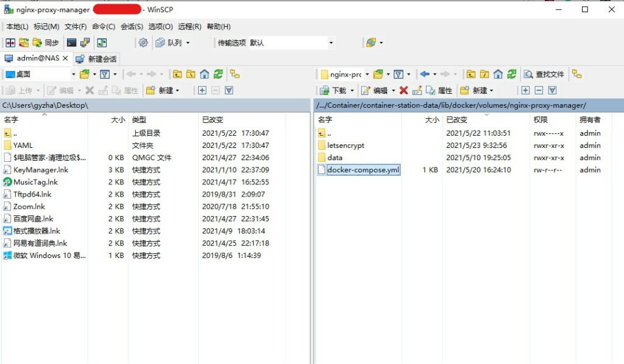Open the 选项(O) menu
The width and height of the screenshot is (624, 364).
pos(160,27)
